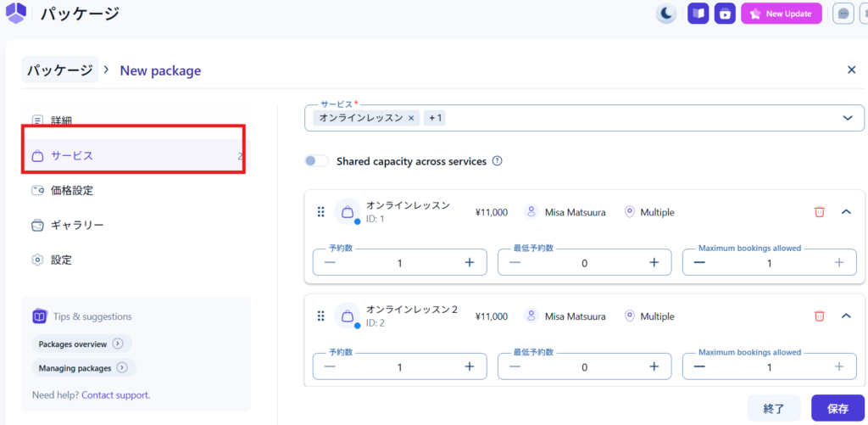Expand the サービス dropdown arrow

click(x=848, y=119)
